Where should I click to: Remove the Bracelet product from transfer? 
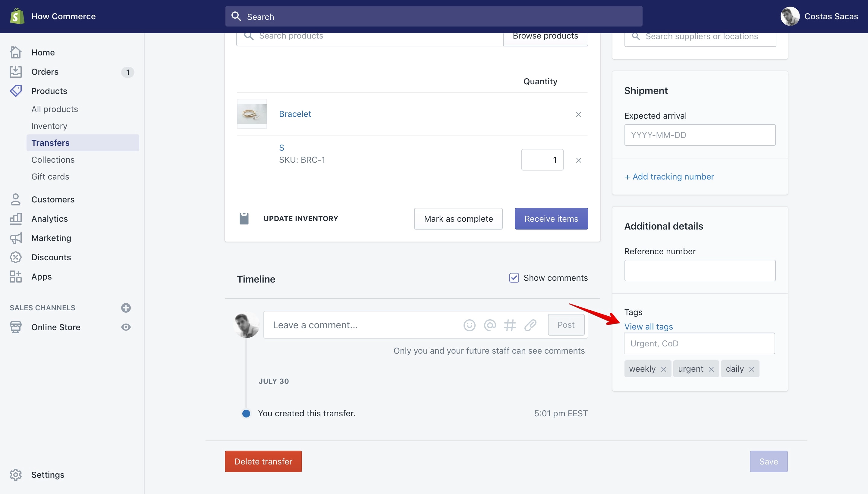point(578,114)
